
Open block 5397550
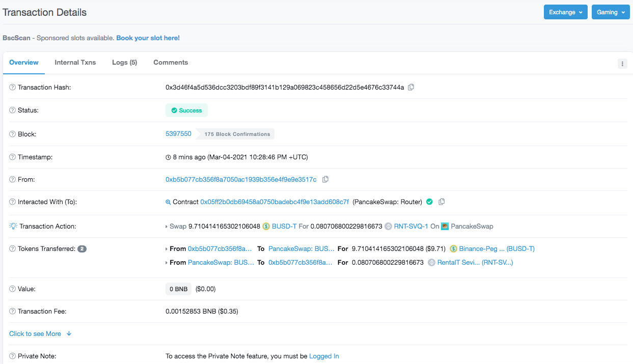178,134
